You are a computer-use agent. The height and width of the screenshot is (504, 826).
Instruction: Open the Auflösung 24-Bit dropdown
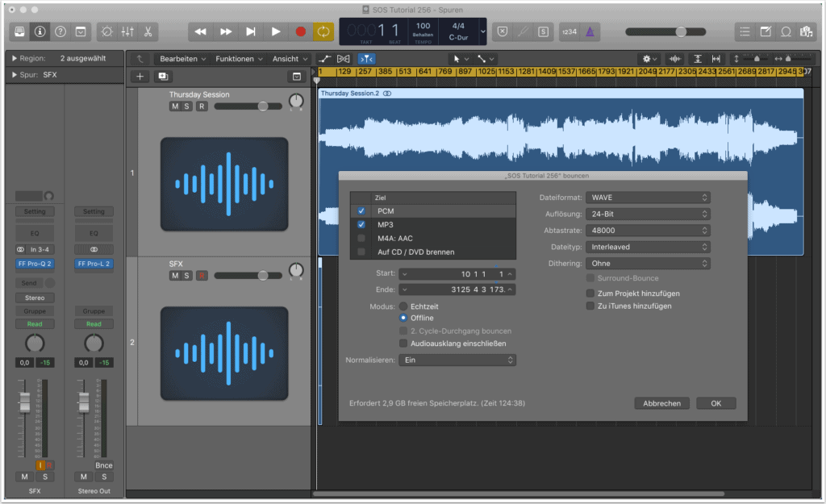pyautogui.click(x=648, y=214)
